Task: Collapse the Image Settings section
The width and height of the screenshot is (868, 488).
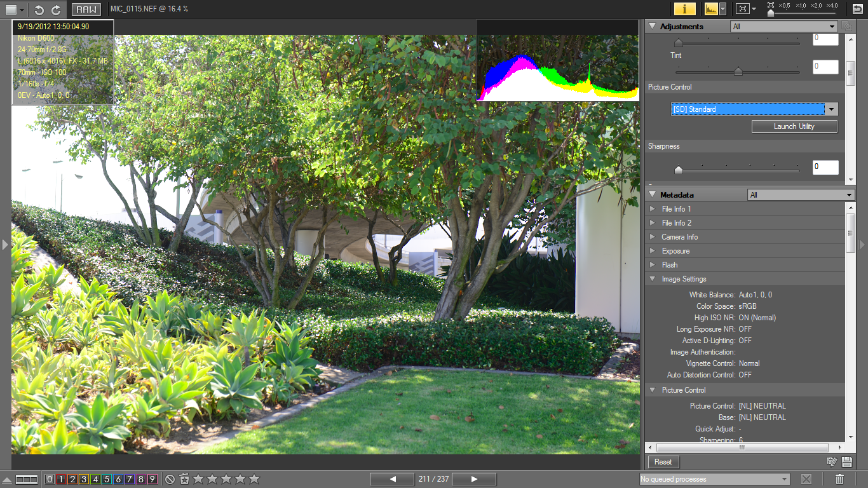Action: click(652, 279)
